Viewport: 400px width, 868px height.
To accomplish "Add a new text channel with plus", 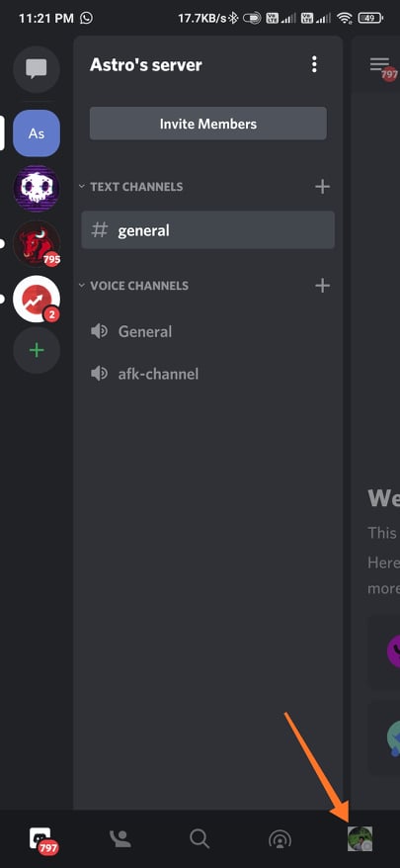I will pyautogui.click(x=322, y=187).
